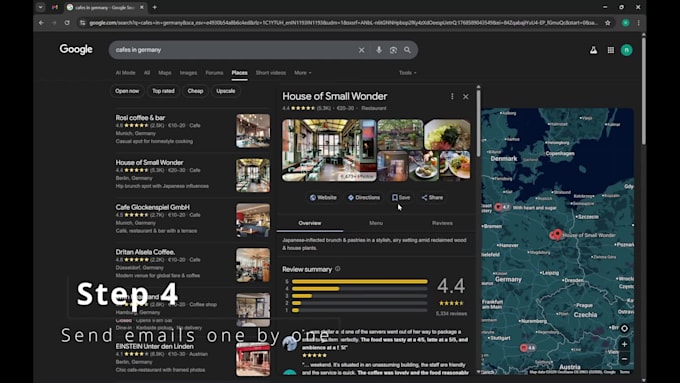Image resolution: width=680 pixels, height=383 pixels.
Task: Open the 5,334 reviews link
Action: [x=451, y=313]
